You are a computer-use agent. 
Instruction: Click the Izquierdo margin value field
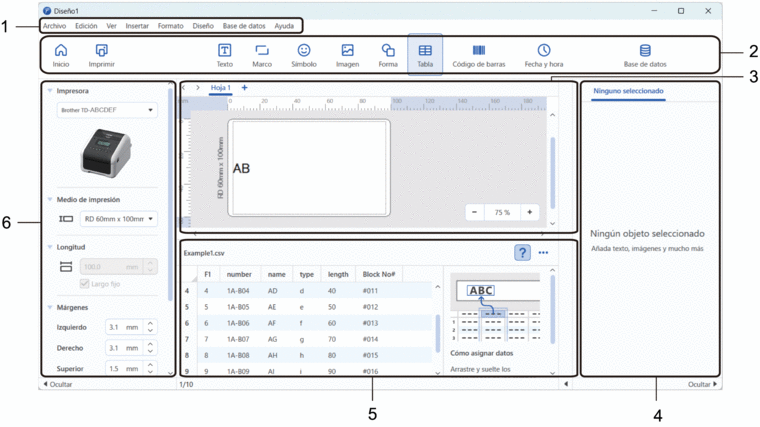coord(122,327)
